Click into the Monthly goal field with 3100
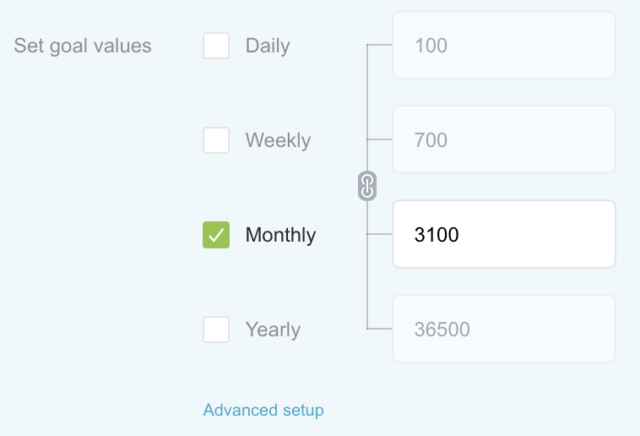640x436 pixels. pos(503,235)
